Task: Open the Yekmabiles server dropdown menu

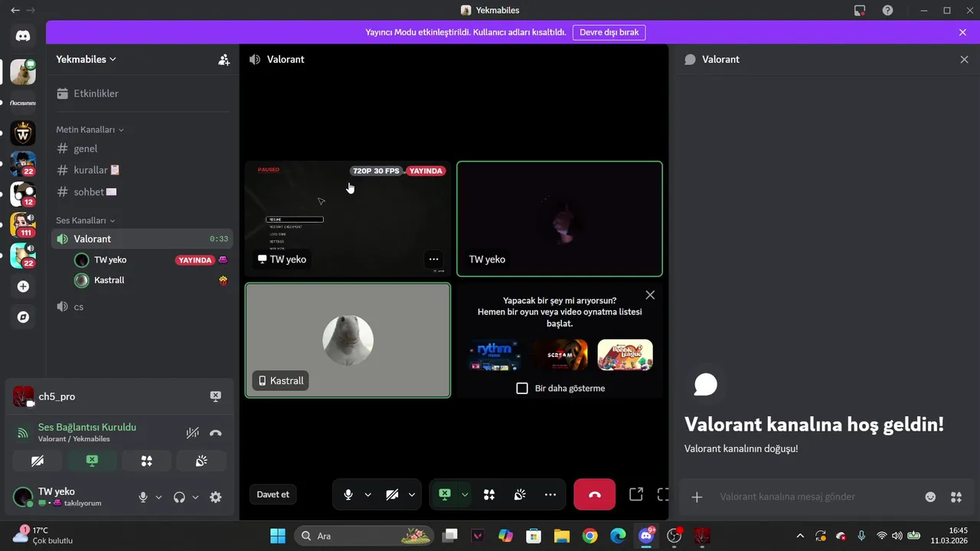Action: [87, 60]
